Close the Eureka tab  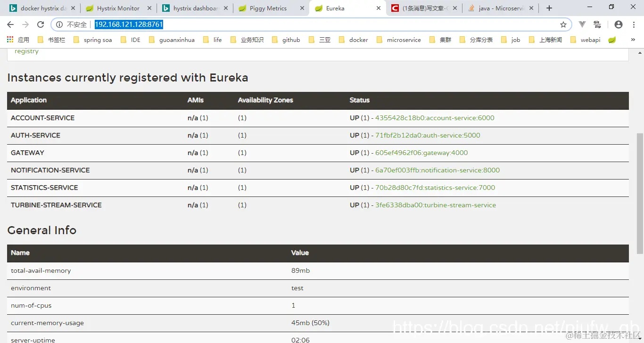(378, 8)
